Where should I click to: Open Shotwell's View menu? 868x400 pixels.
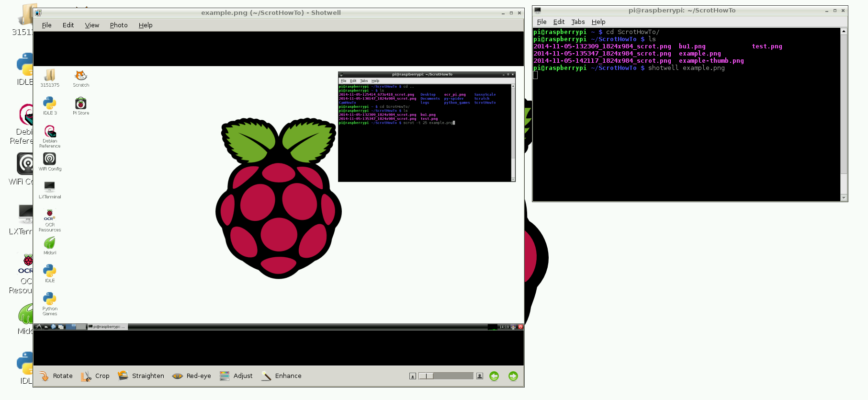pyautogui.click(x=92, y=25)
